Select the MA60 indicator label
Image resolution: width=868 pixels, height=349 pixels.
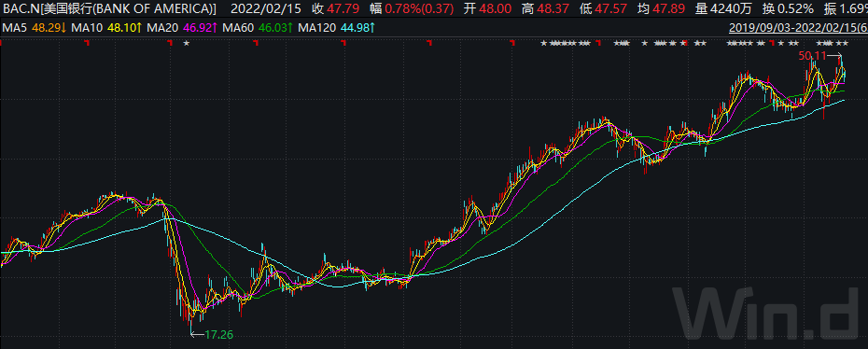pos(237,27)
